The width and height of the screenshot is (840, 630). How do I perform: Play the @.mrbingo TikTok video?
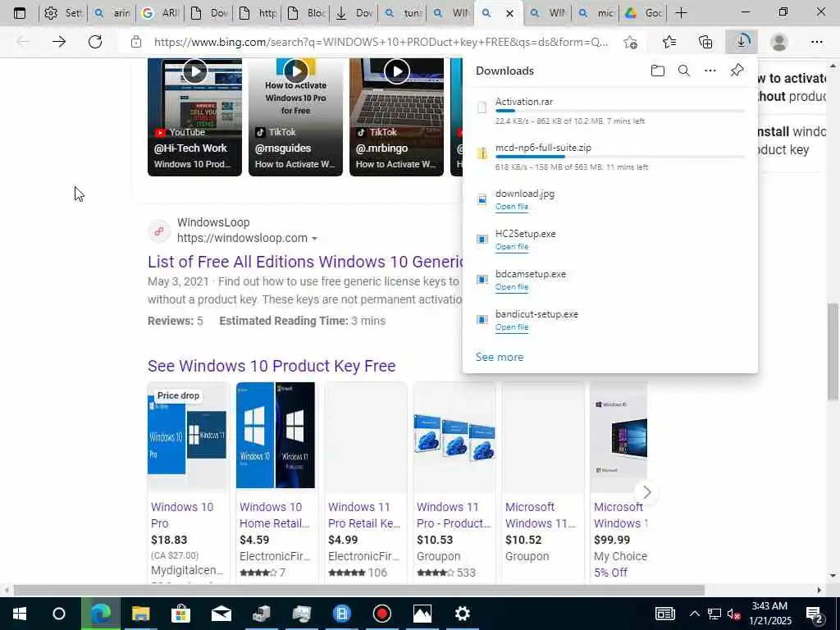click(396, 71)
